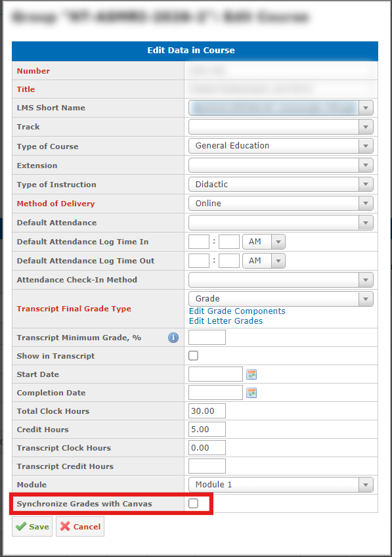The height and width of the screenshot is (557, 392).
Task: Open Default Attendance dropdown
Action: [x=281, y=223]
